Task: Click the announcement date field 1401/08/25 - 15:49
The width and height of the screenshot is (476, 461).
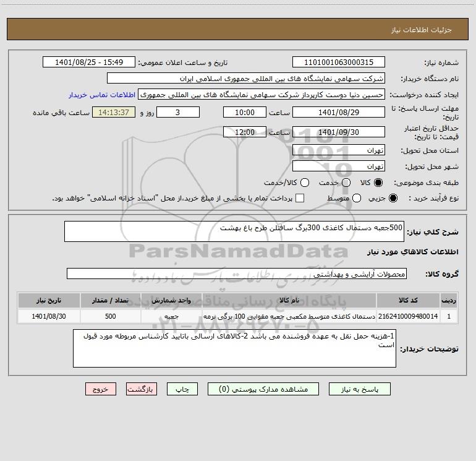Action: (x=89, y=62)
